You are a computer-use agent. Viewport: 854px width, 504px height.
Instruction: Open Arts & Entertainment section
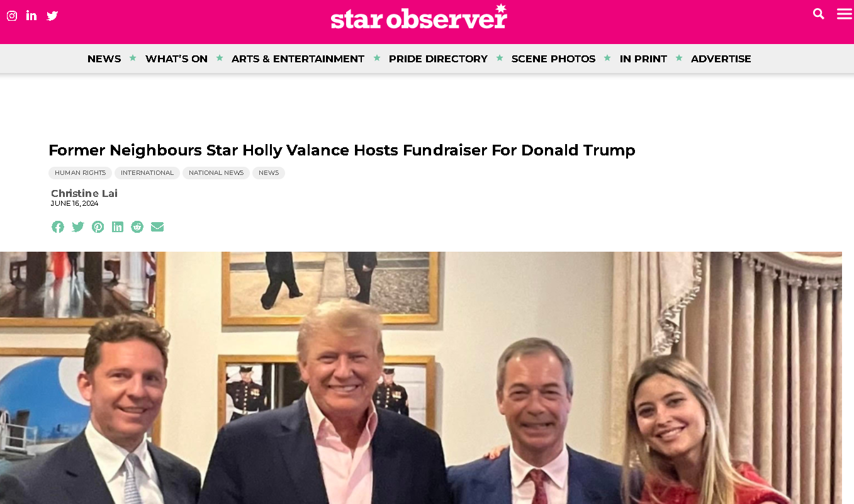[298, 59]
